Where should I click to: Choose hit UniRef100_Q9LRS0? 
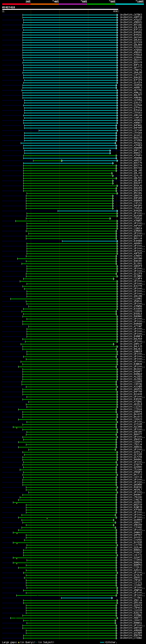coord(131,40)
